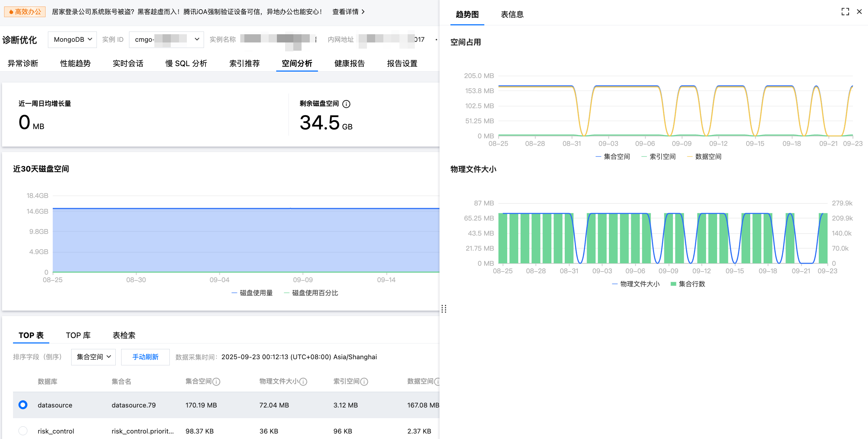Open the 实例 ID cmgo dropdown
Screen dimensions: 868x439
pos(166,39)
